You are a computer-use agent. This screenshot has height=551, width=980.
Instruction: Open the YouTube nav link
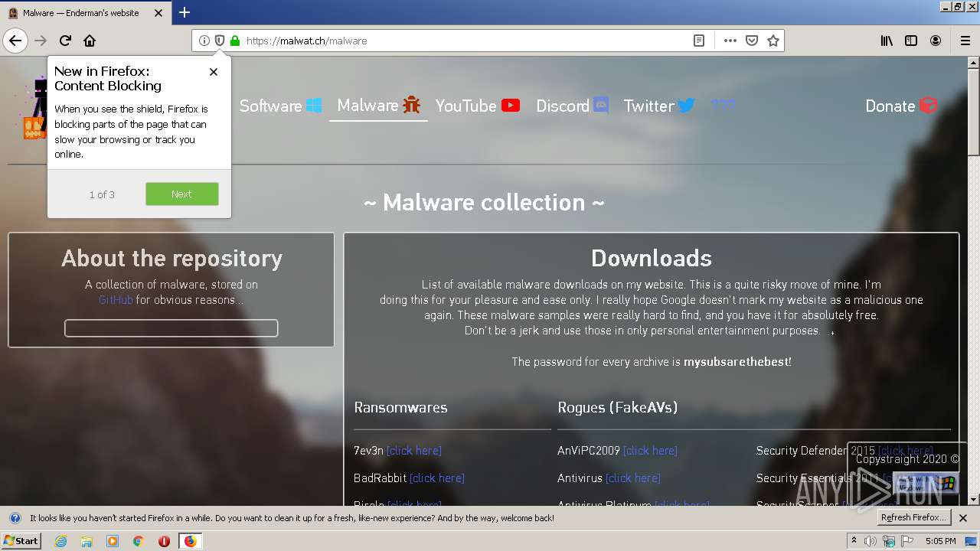tap(478, 106)
